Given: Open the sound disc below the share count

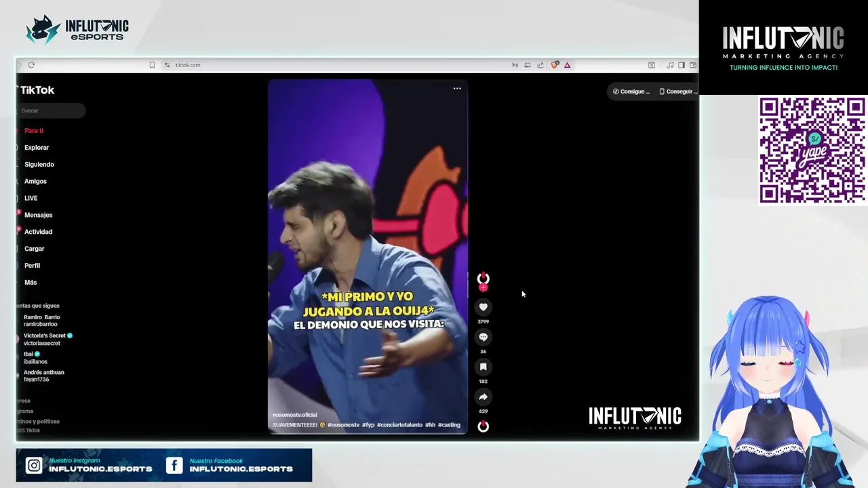Looking at the screenshot, I should 483,426.
